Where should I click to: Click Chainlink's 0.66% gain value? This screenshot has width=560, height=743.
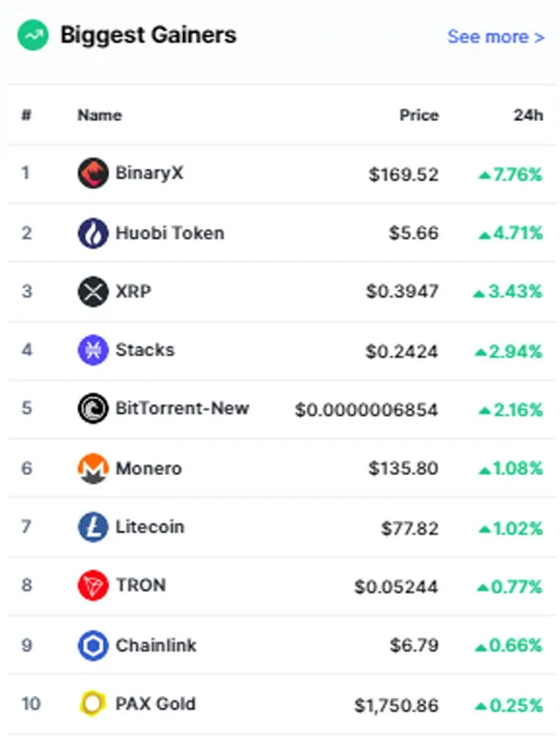[x=509, y=645]
